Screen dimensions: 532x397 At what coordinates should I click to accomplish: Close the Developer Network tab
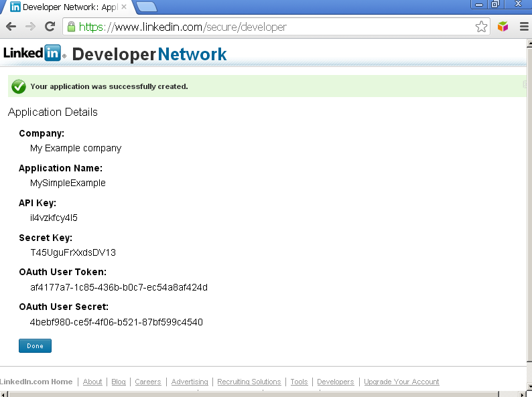coord(124,7)
